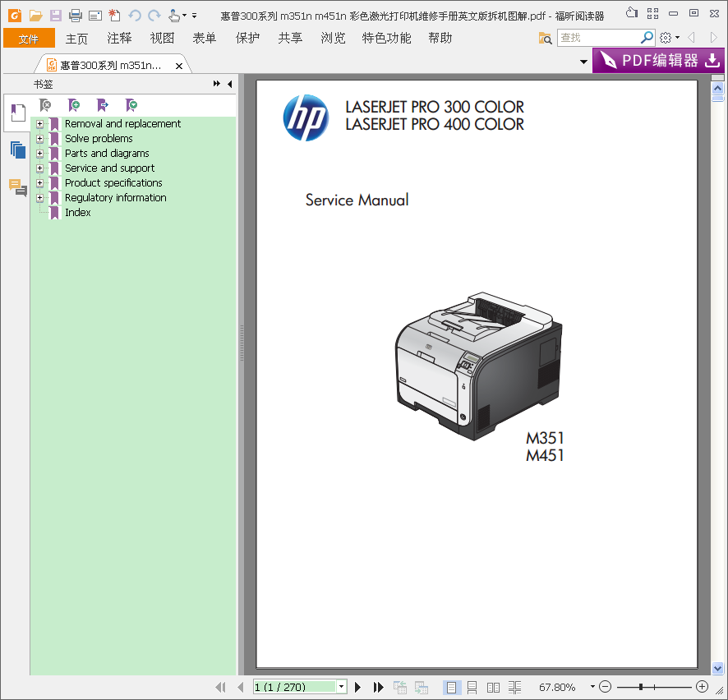The image size is (728, 700).
Task: Click the redo arrow icon
Action: pyautogui.click(x=154, y=16)
